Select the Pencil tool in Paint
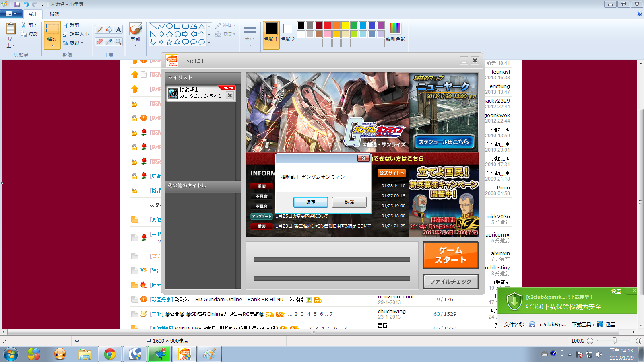Viewport: 644px width, 362px height. tap(99, 29)
